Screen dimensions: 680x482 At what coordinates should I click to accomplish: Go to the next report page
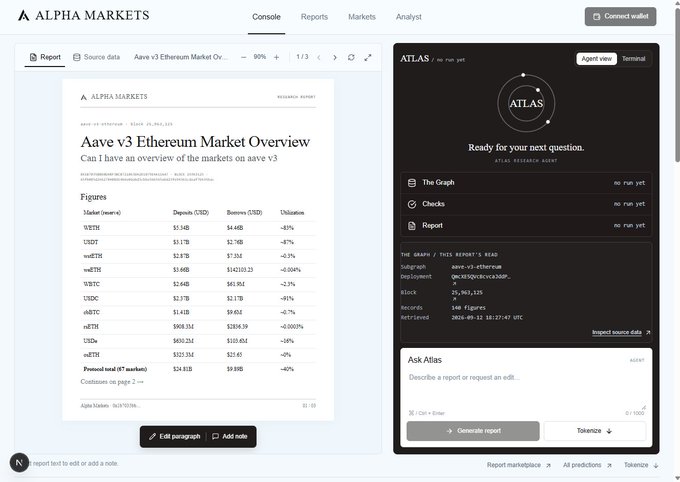[x=334, y=57]
